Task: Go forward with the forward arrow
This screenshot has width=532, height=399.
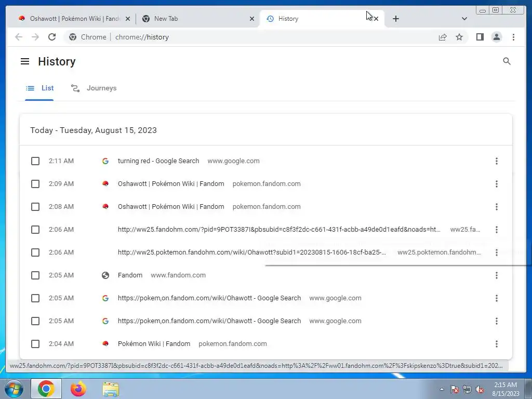Action: click(35, 37)
